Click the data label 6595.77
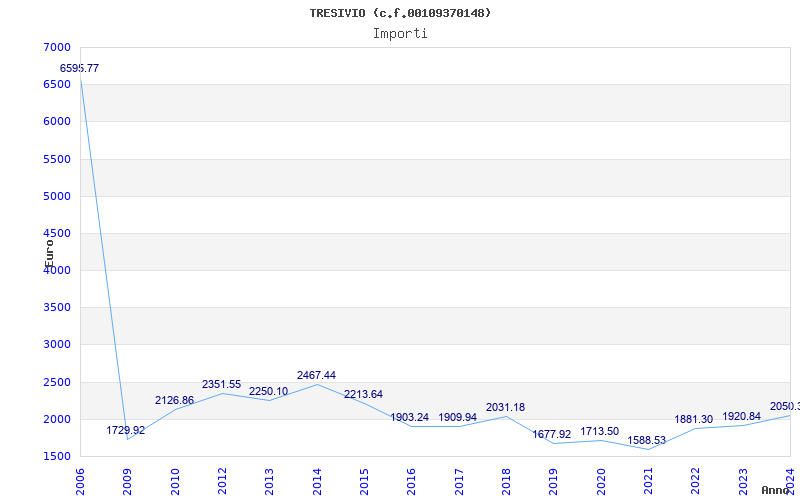 pyautogui.click(x=80, y=68)
